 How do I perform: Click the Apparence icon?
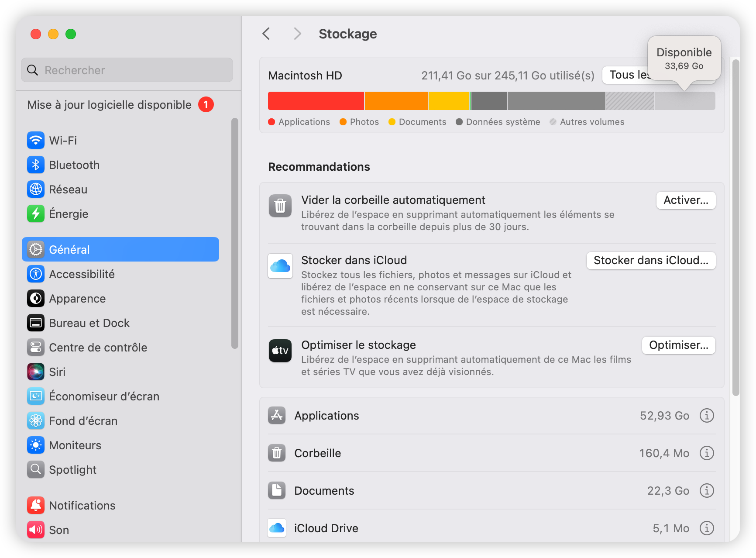[36, 299]
